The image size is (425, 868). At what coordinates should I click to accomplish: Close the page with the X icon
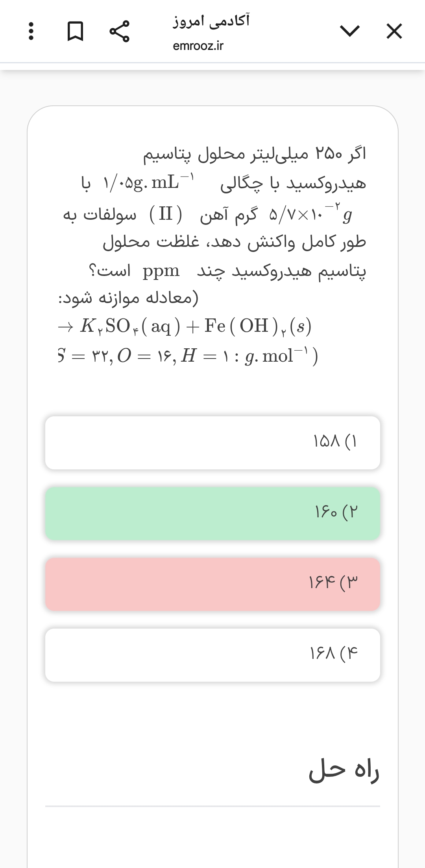394,31
